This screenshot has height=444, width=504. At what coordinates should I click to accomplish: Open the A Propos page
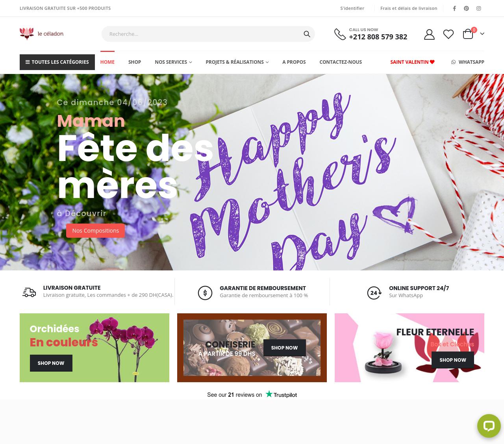pyautogui.click(x=294, y=62)
